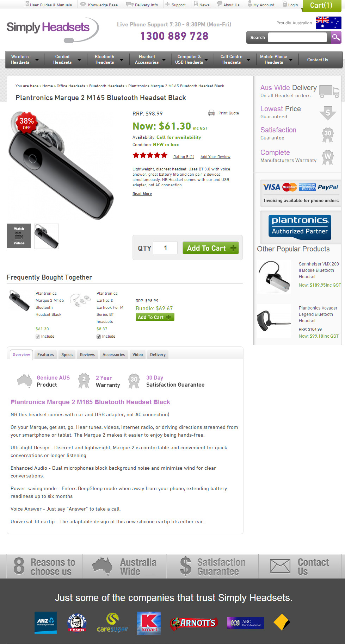The image size is (345, 644).
Task: Select the headset product thumbnail image
Action: click(x=47, y=236)
